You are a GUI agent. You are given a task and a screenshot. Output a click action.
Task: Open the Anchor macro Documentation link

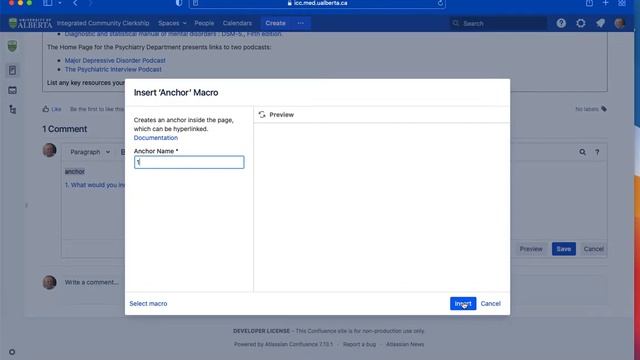click(x=156, y=138)
